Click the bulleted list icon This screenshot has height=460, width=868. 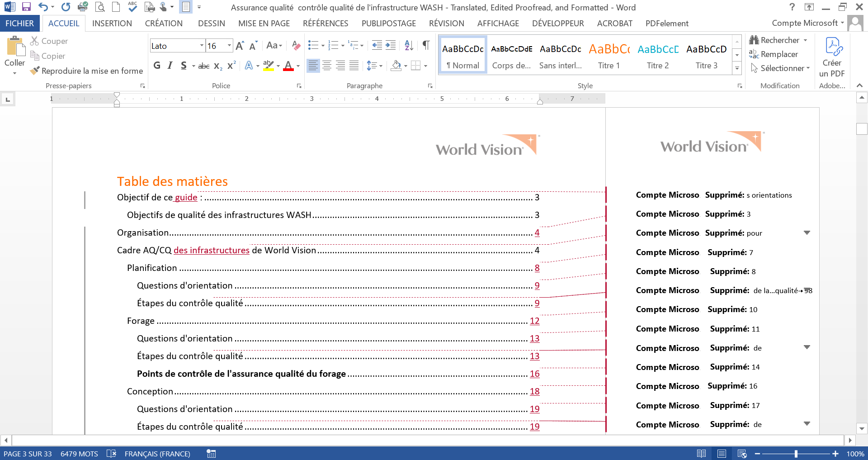pyautogui.click(x=313, y=45)
